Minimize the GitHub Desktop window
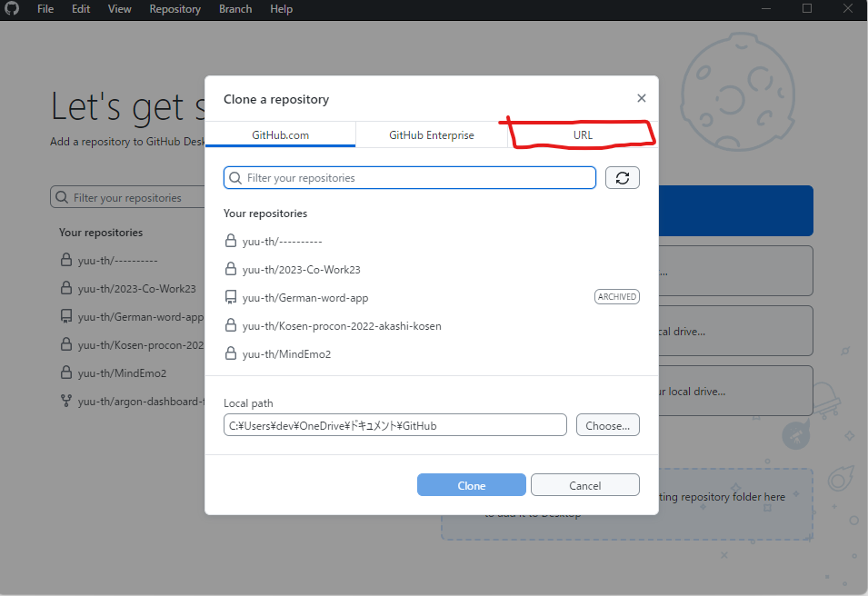Screen dimensions: 868x596 [x=766, y=9]
